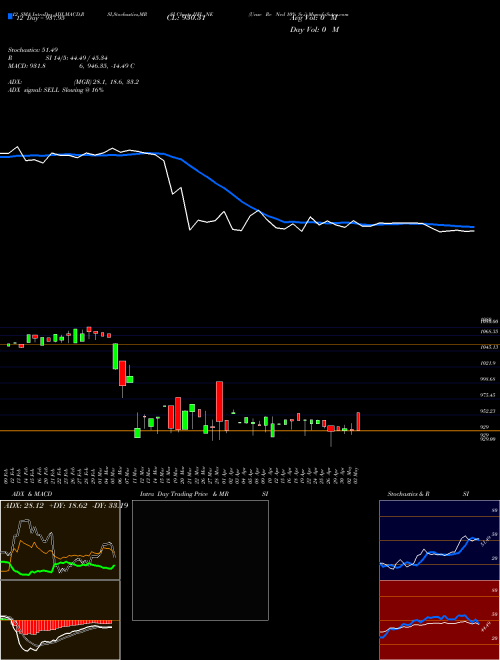Click the blue 12 Day SMA legend square
This screenshot has height=660, width=500.
(x=10, y=16)
